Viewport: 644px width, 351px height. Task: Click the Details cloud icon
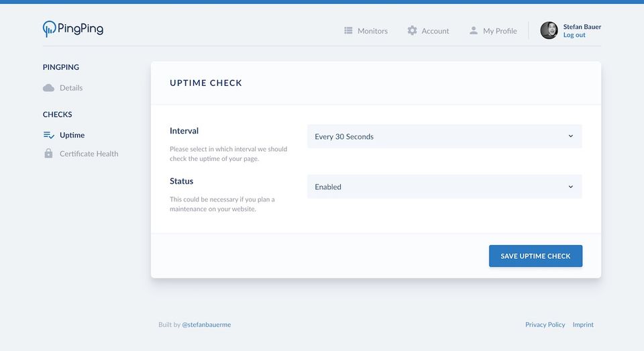(48, 88)
